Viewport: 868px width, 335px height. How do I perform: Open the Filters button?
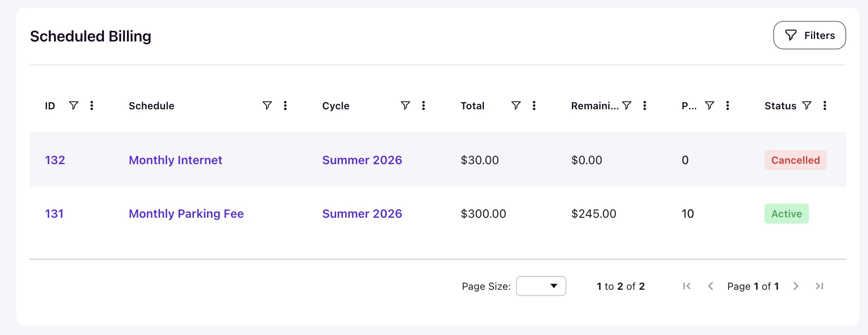[809, 35]
